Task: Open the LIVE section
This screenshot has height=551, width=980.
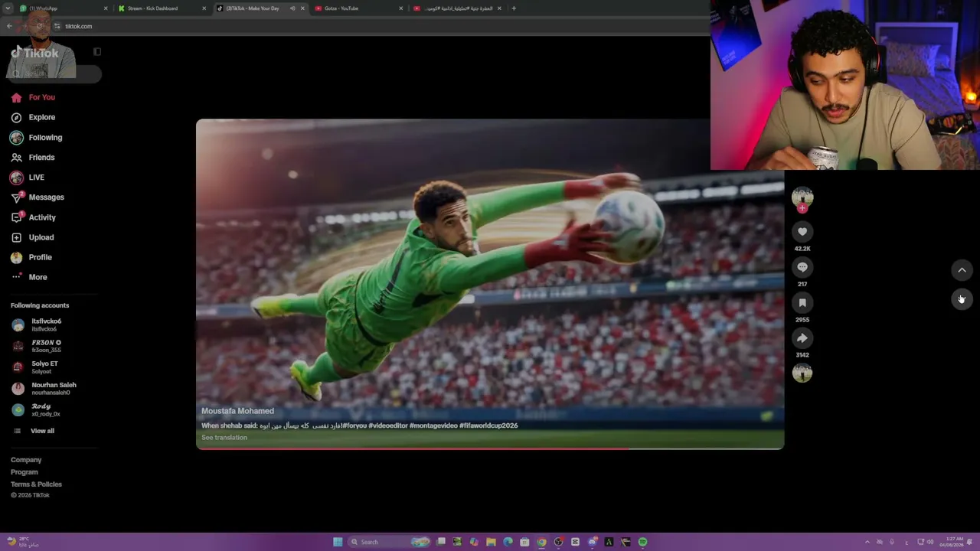Action: coord(28,178)
